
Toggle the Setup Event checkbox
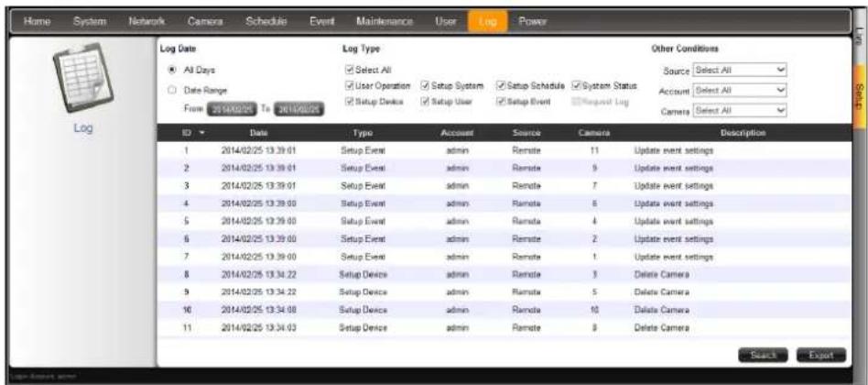click(x=501, y=102)
